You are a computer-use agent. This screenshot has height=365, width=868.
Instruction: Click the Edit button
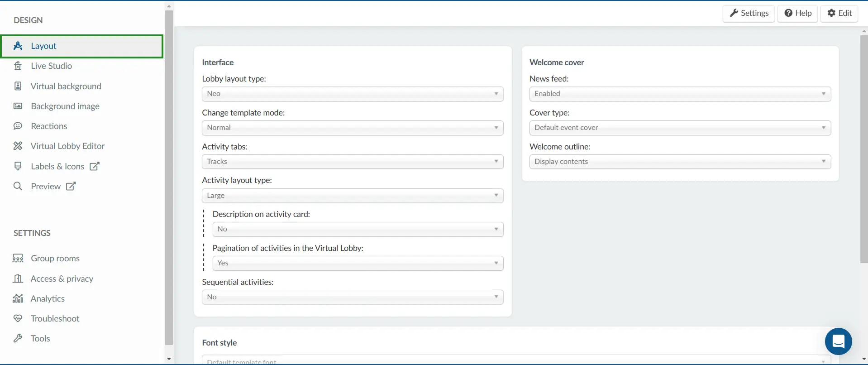839,13
